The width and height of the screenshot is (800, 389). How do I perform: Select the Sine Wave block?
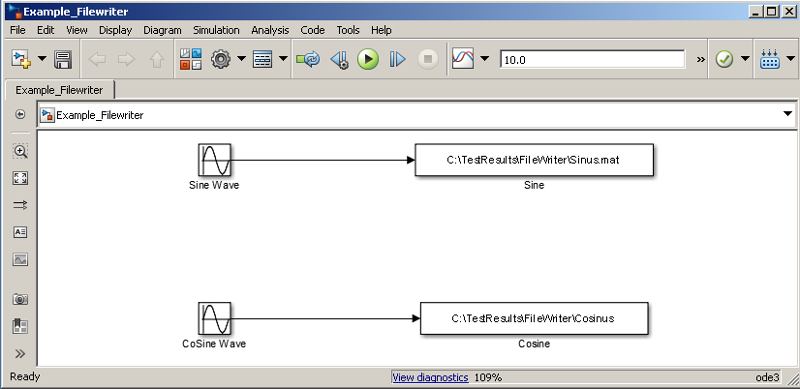214,160
